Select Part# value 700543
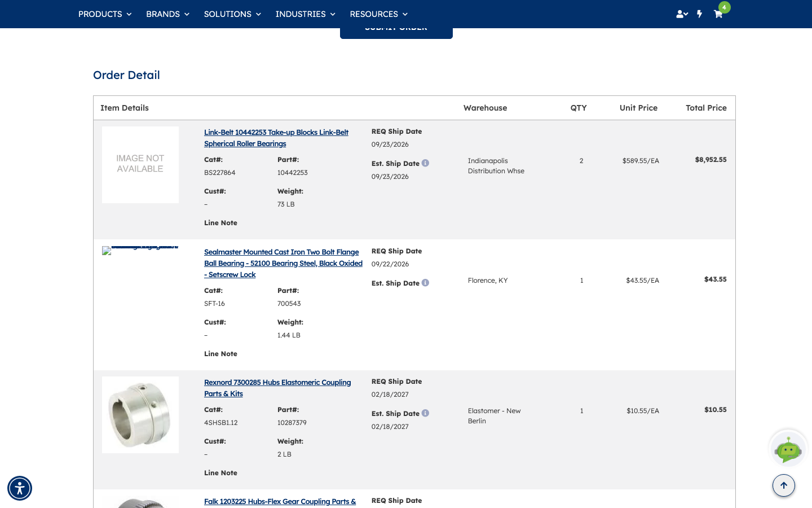The width and height of the screenshot is (812, 508). pyautogui.click(x=289, y=304)
